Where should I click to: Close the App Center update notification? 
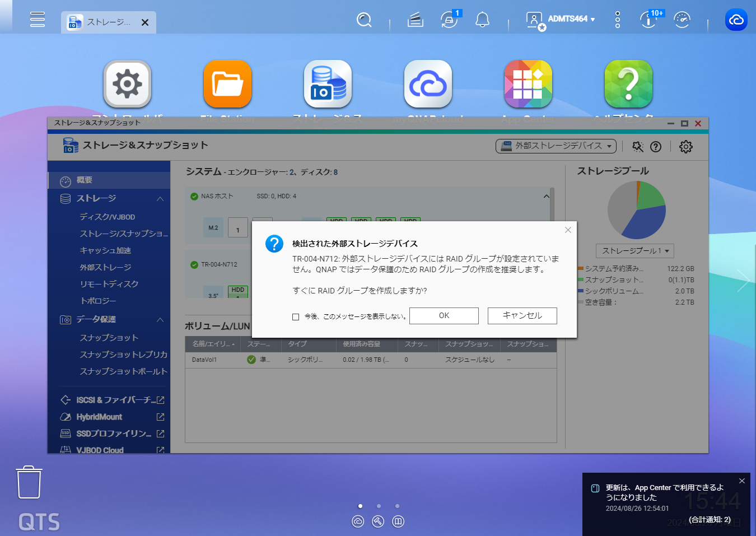[741, 481]
